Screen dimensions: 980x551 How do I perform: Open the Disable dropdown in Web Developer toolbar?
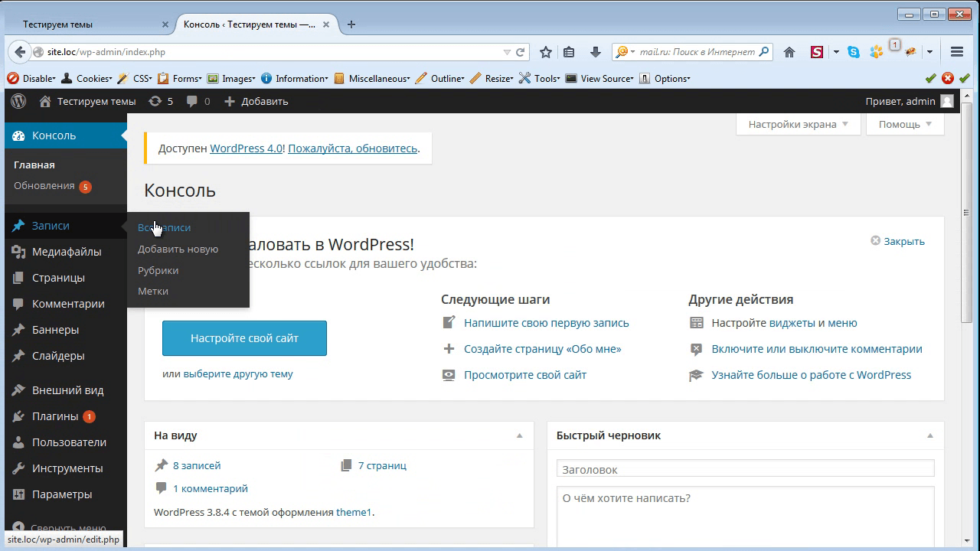31,78
